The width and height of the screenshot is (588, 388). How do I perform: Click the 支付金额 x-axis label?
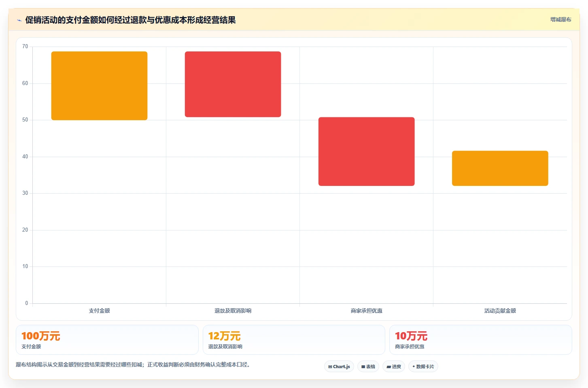point(99,311)
